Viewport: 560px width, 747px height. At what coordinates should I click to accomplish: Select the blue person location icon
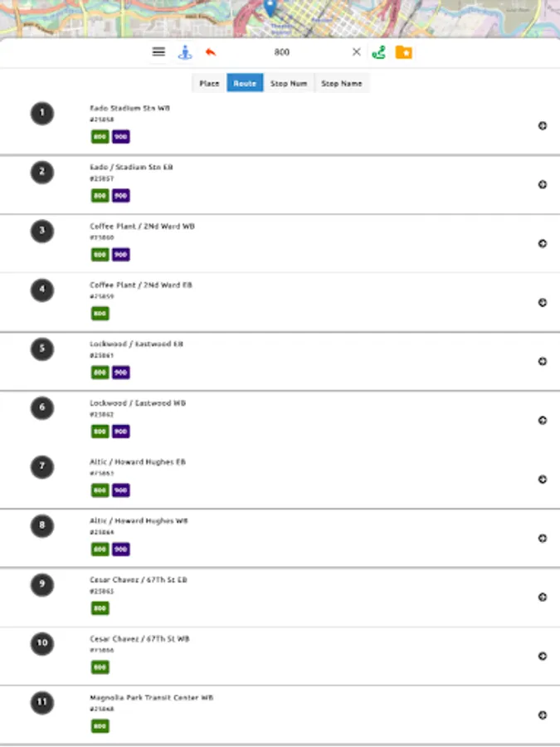click(x=184, y=51)
